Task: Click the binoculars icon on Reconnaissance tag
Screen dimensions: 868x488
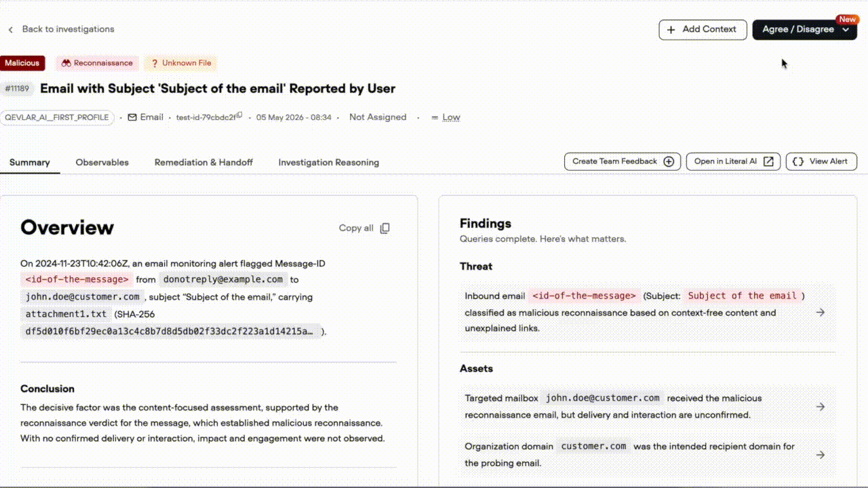Action: [x=66, y=63]
